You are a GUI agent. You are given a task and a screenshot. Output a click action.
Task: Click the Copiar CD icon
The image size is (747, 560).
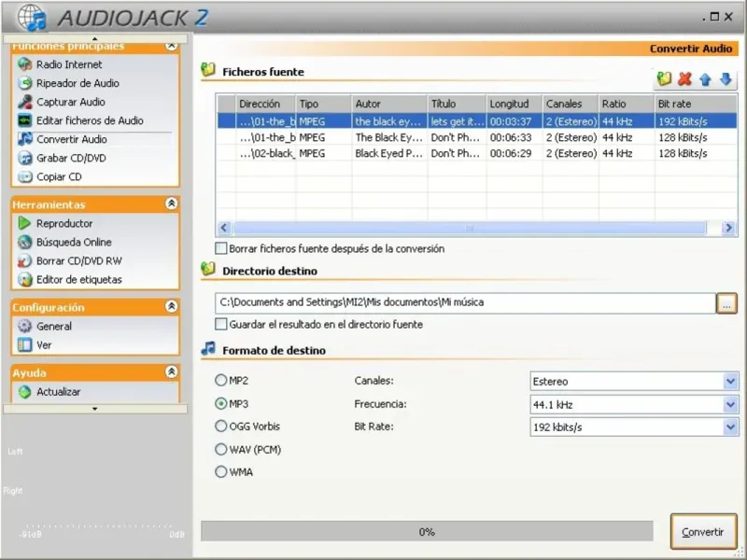pos(25,176)
